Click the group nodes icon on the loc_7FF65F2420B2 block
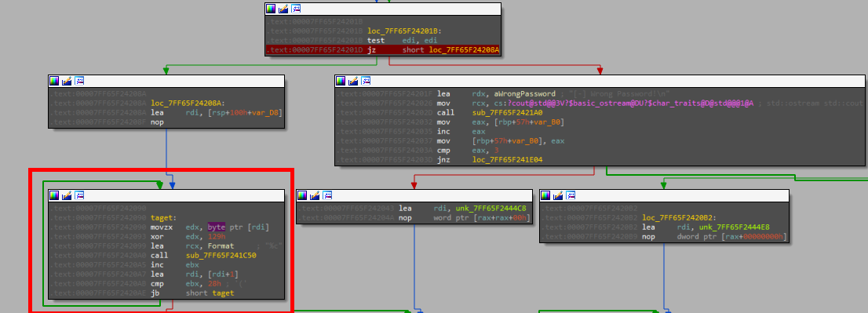This screenshot has height=313, width=868. (571, 195)
